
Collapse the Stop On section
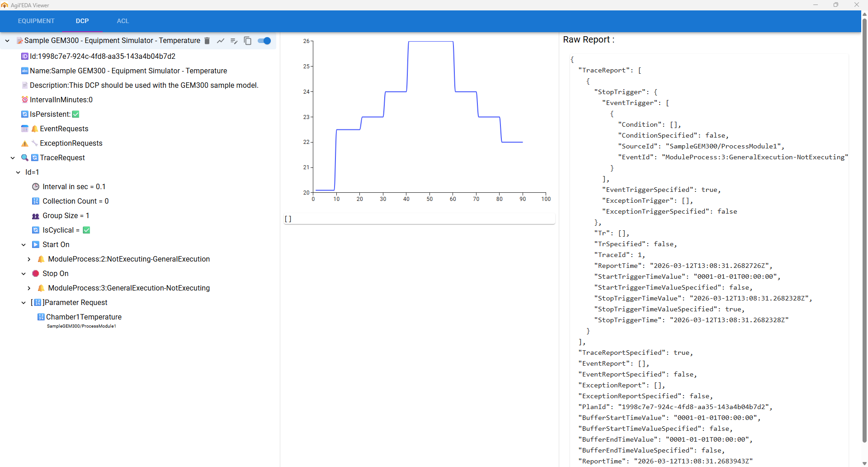click(x=23, y=273)
